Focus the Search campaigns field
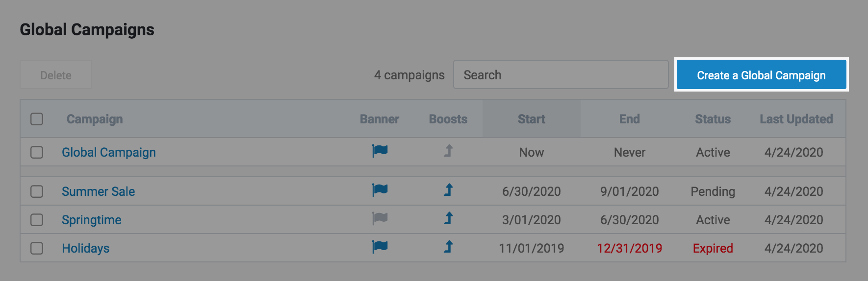868x281 pixels. (561, 75)
